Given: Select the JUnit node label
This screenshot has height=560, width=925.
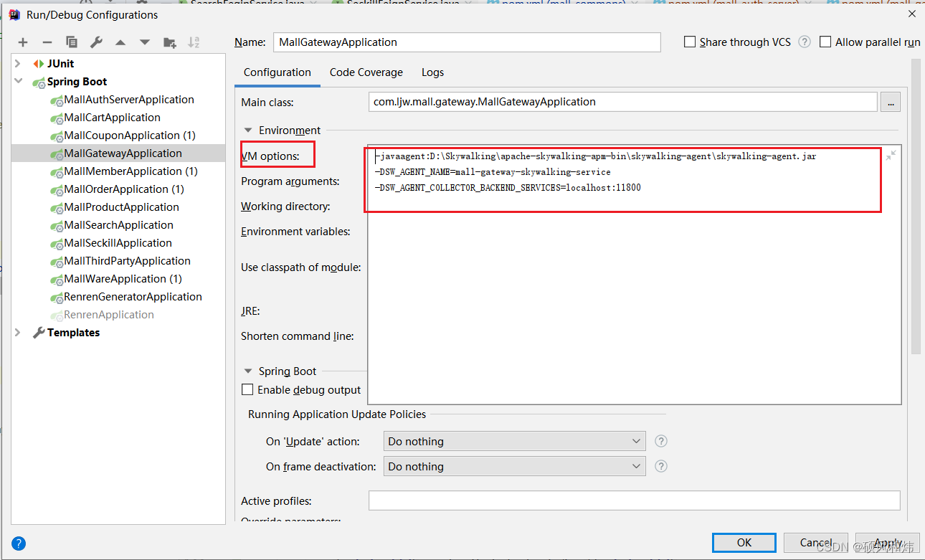Looking at the screenshot, I should (x=60, y=64).
